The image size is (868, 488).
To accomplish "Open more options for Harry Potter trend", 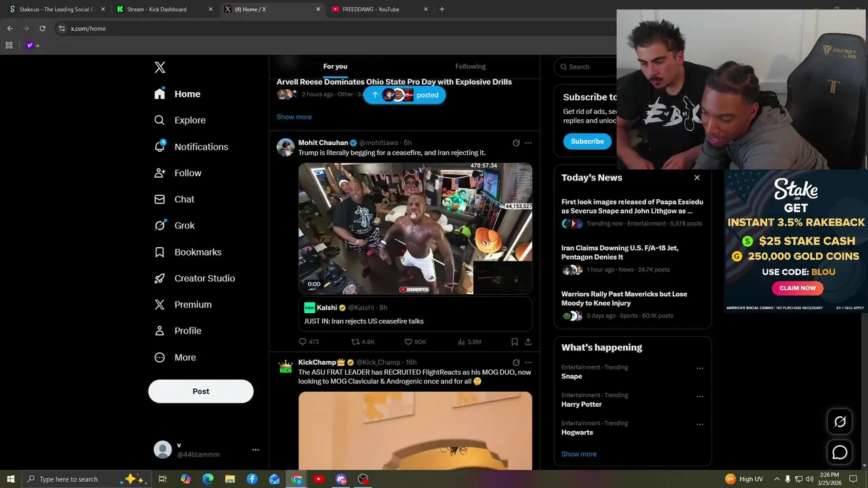I will [700, 396].
